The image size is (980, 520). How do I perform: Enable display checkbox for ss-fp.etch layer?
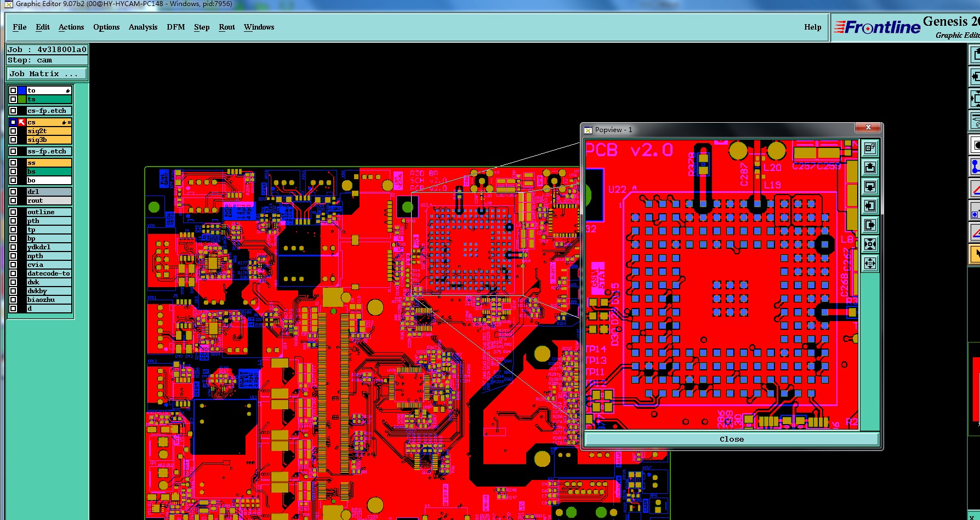13,151
